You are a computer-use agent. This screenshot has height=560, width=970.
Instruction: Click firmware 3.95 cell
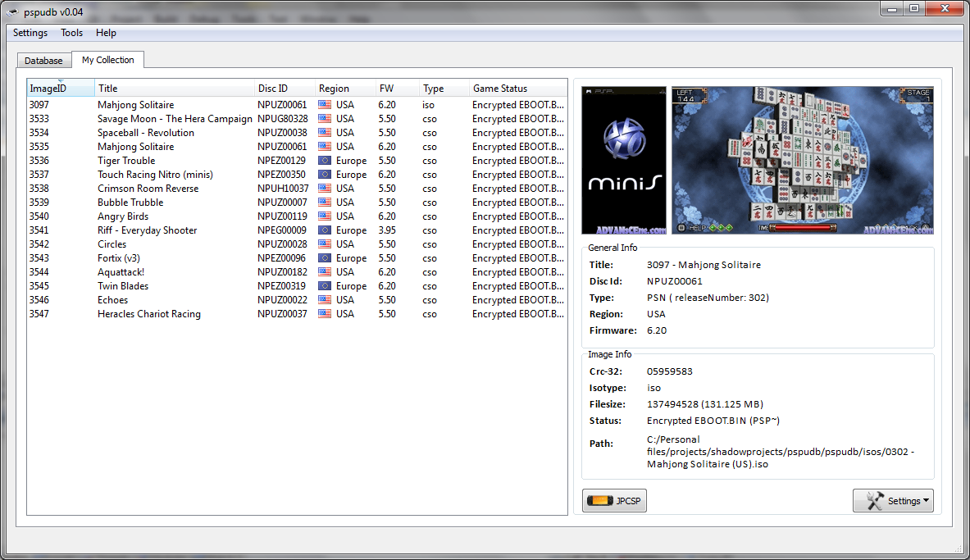click(387, 230)
